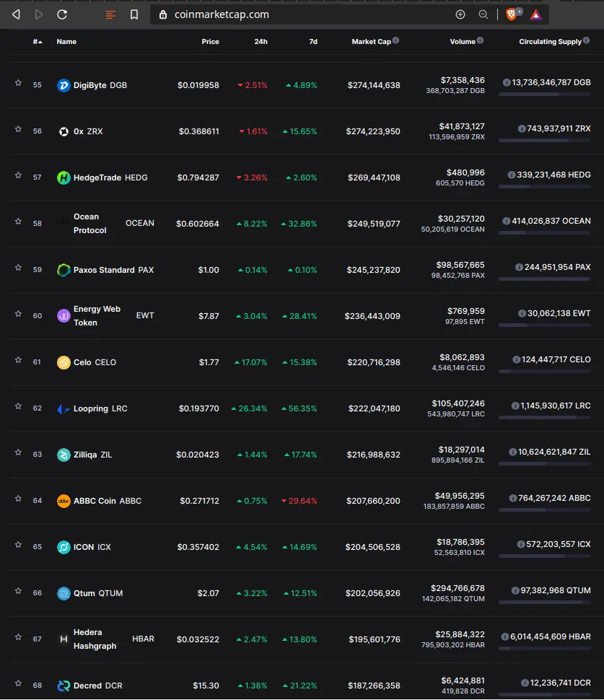Click the browser back arrow
The height and width of the screenshot is (700, 604).
(16, 14)
